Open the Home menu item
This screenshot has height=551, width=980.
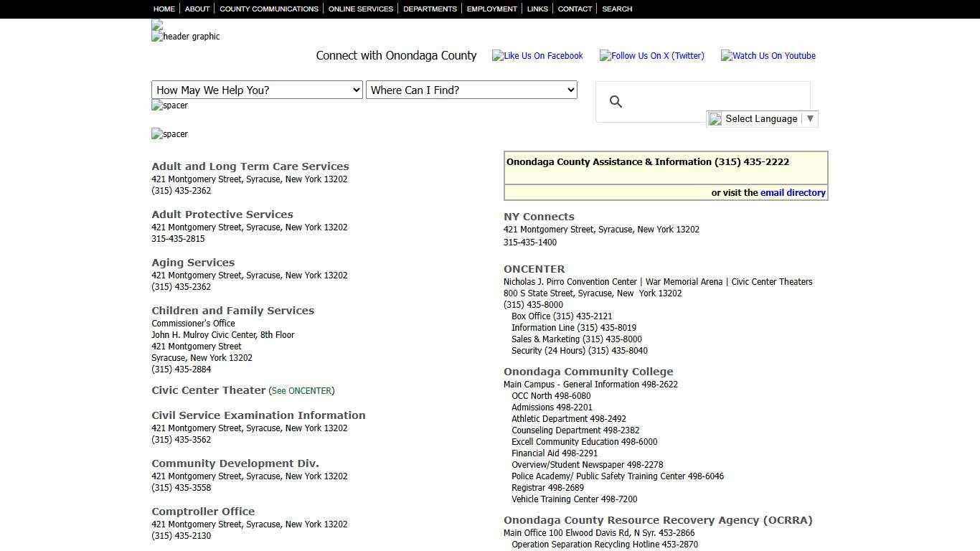(x=164, y=9)
